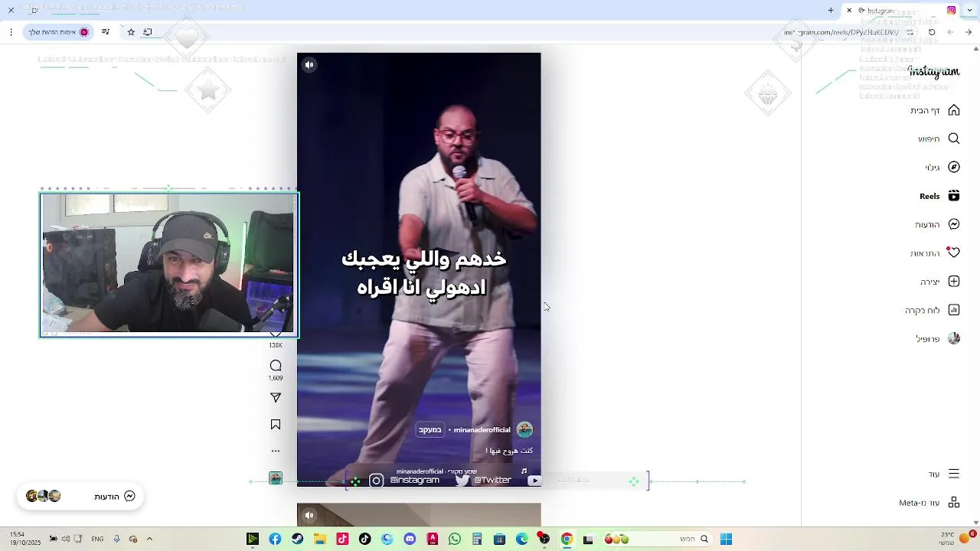Open Microsoft Edge from the taskbar
Image resolution: width=980 pixels, height=551 pixels.
(x=522, y=540)
